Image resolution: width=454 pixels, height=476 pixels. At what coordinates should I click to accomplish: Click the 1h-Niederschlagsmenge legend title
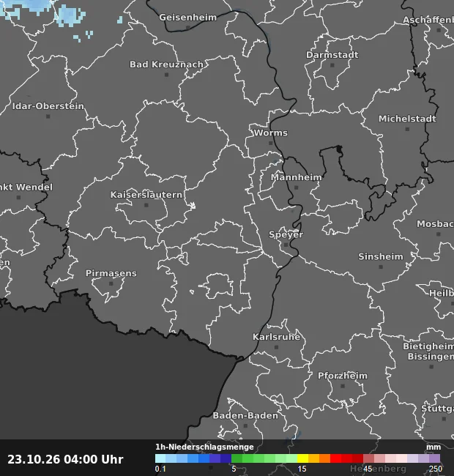coord(204,447)
